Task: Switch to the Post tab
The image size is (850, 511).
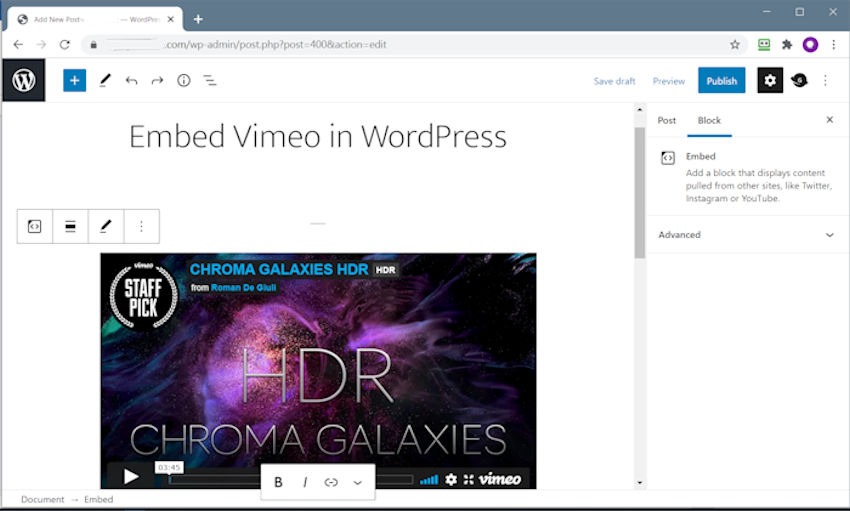Action: tap(666, 120)
